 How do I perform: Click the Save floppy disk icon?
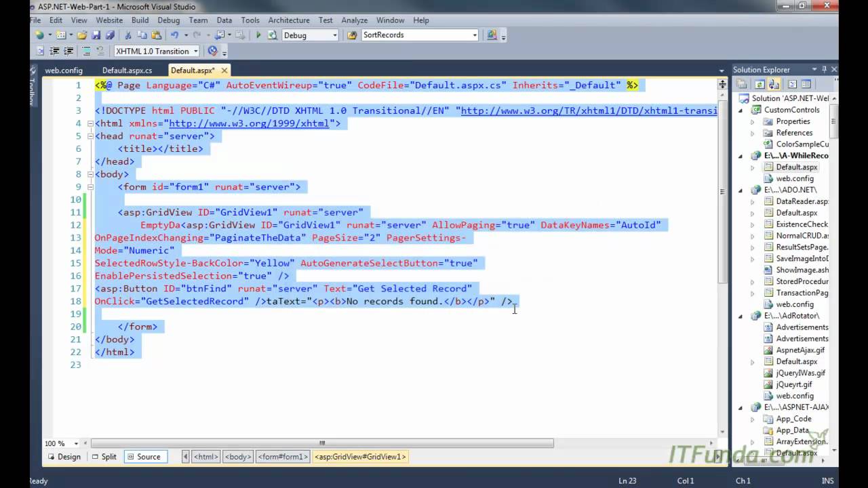coord(96,35)
